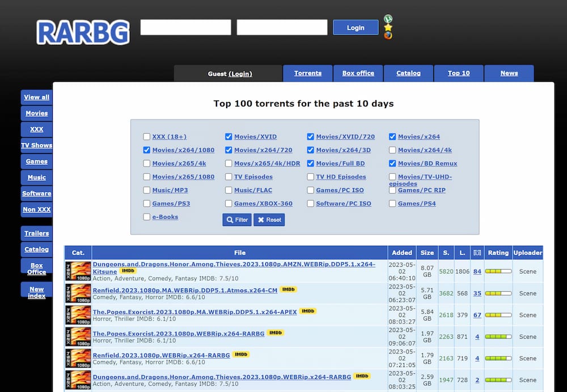The height and width of the screenshot is (392, 567).
Task: Open the Catalog tab
Action: click(x=408, y=73)
